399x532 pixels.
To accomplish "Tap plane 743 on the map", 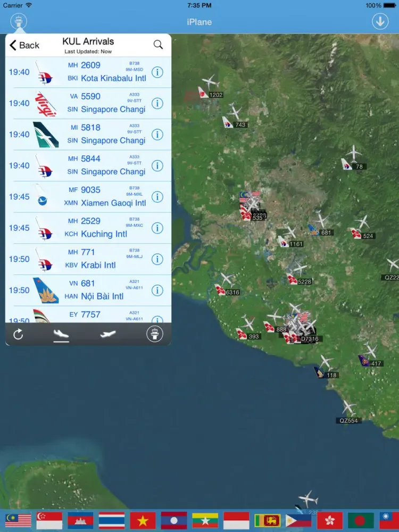I will click(235, 117).
